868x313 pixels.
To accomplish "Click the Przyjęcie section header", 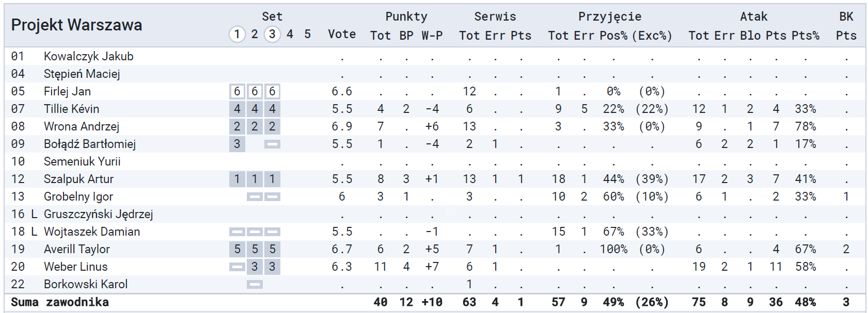I will pyautogui.click(x=610, y=17).
